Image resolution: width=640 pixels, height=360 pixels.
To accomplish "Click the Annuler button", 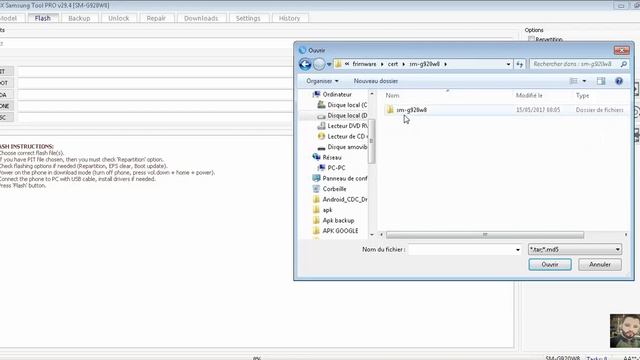I will click(x=600, y=264).
